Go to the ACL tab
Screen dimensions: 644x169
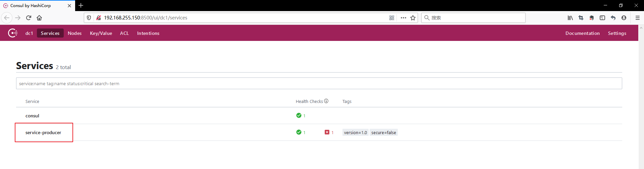point(124,33)
